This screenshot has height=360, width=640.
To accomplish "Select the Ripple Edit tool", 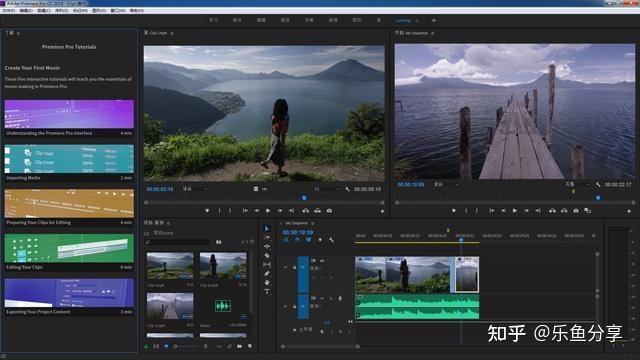I will coord(267,247).
